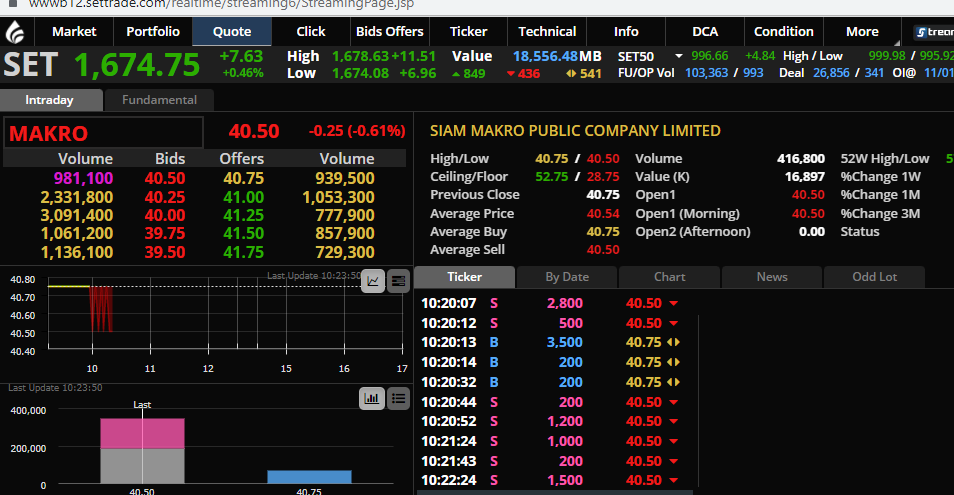Click bid volume 2,331,800
Image resolution: width=954 pixels, height=495 pixels.
point(77,197)
